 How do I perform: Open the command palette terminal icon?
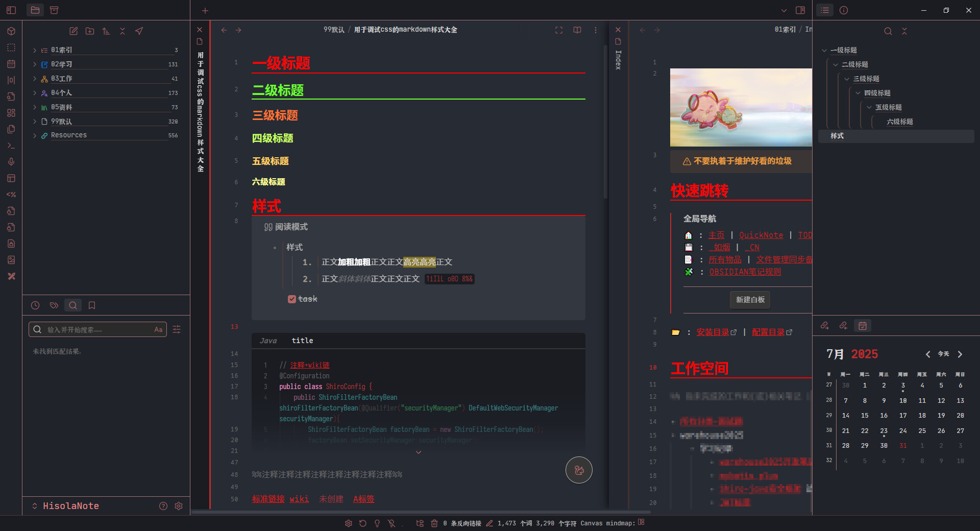[11, 146]
